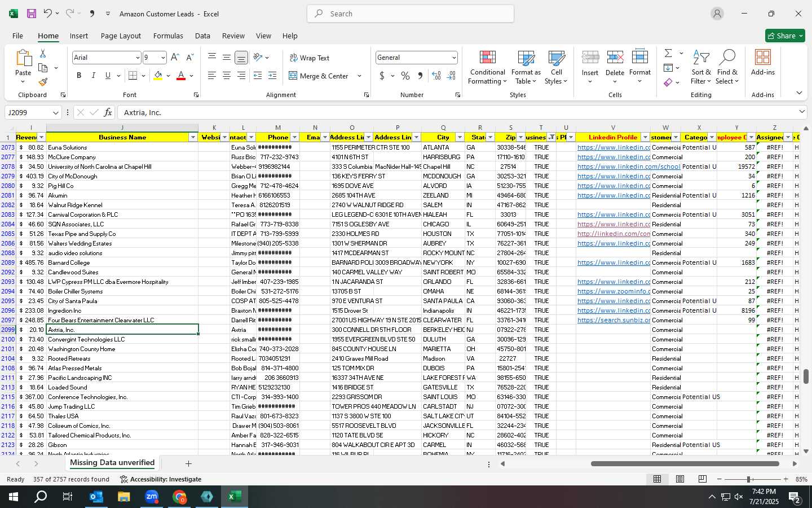The image size is (812, 508).
Task: Click the Search box in title bar
Action: tap(411, 14)
